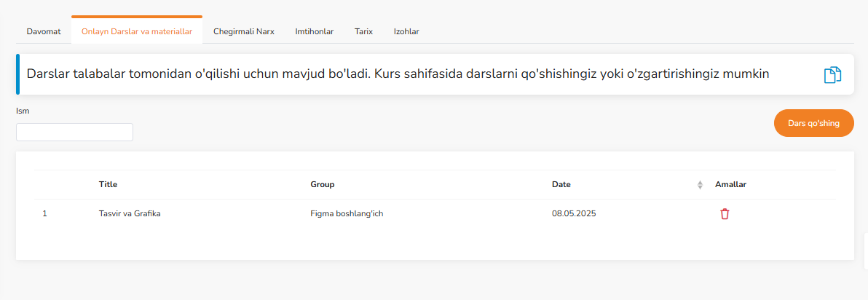Open the Tasvir va Grafika lesson title

tap(130, 214)
